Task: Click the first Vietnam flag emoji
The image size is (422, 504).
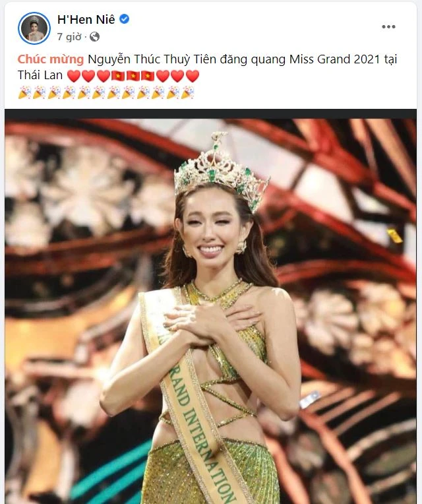Action: (x=118, y=76)
